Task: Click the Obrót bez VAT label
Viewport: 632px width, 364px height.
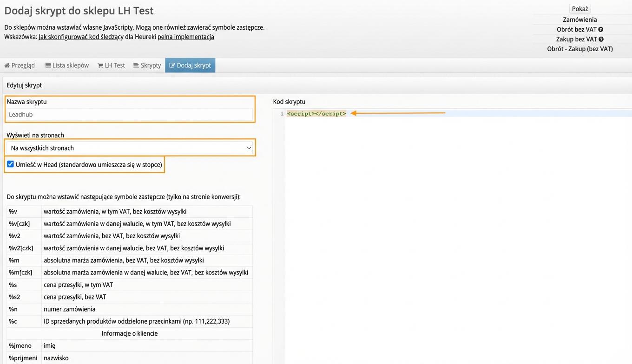Action: (x=577, y=30)
